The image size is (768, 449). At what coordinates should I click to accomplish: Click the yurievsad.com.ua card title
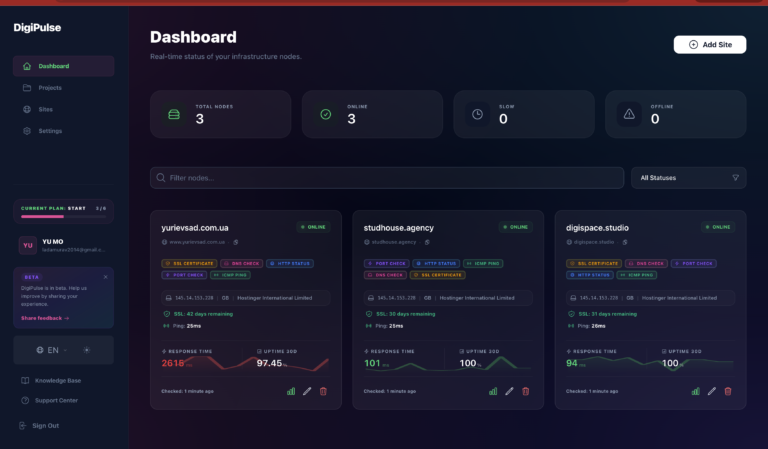tap(195, 228)
